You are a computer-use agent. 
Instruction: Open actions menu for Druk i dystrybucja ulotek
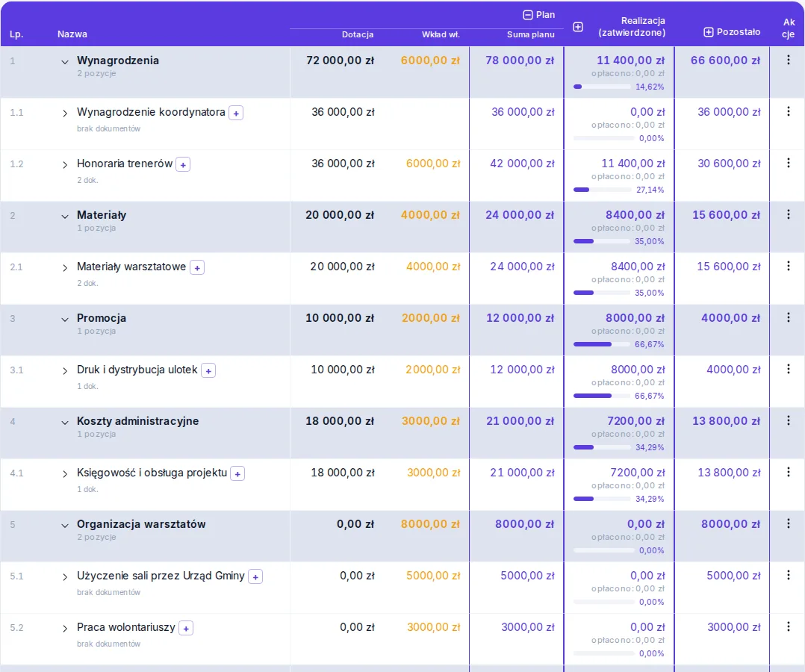(x=788, y=369)
